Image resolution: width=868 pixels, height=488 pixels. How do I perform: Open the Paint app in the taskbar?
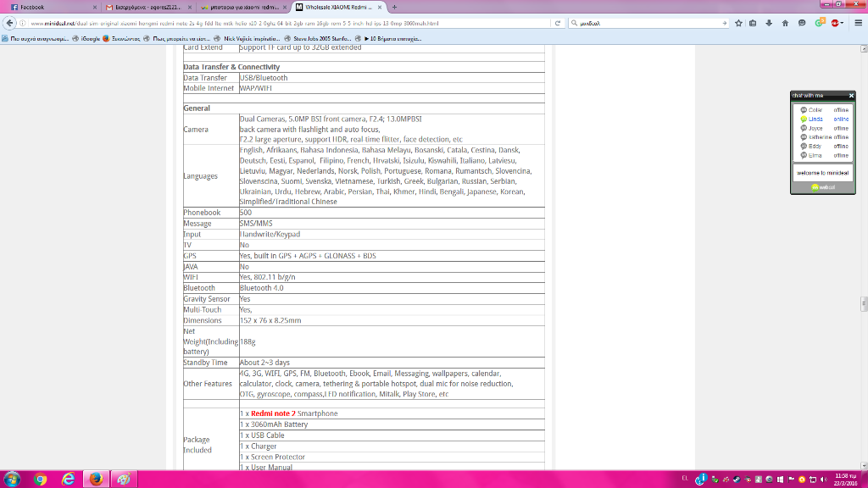tap(124, 480)
